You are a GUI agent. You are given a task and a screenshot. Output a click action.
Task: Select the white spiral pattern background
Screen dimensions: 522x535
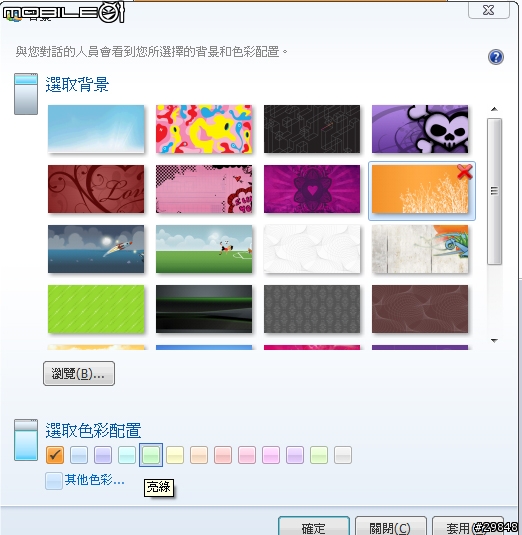click(312, 249)
